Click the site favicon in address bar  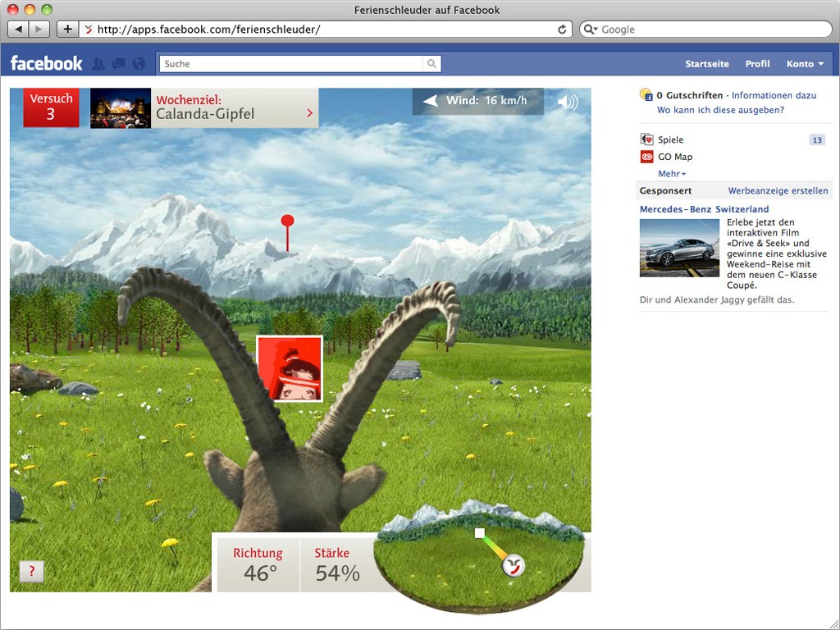click(89, 30)
